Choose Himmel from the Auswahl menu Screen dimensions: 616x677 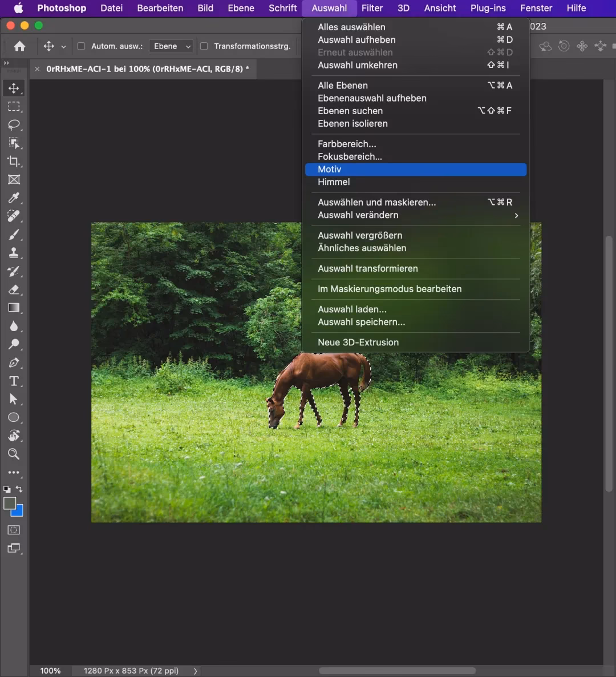(x=334, y=182)
